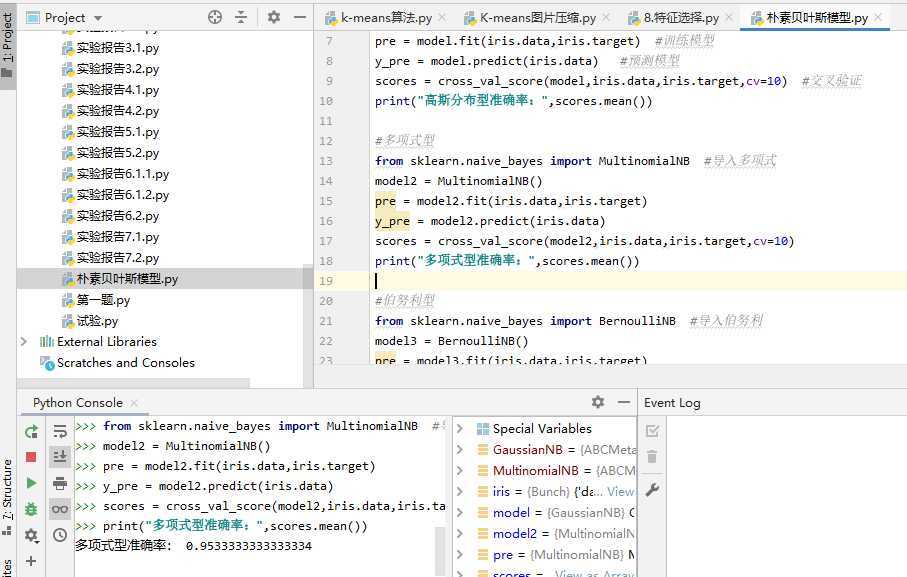Open console settings gear on left strip
This screenshot has width=907, height=577.
[x=31, y=535]
